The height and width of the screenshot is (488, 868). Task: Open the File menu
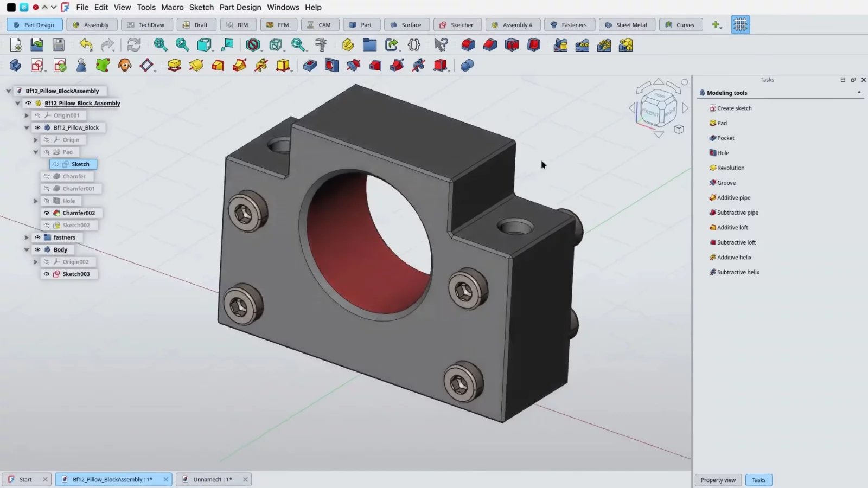(x=82, y=7)
